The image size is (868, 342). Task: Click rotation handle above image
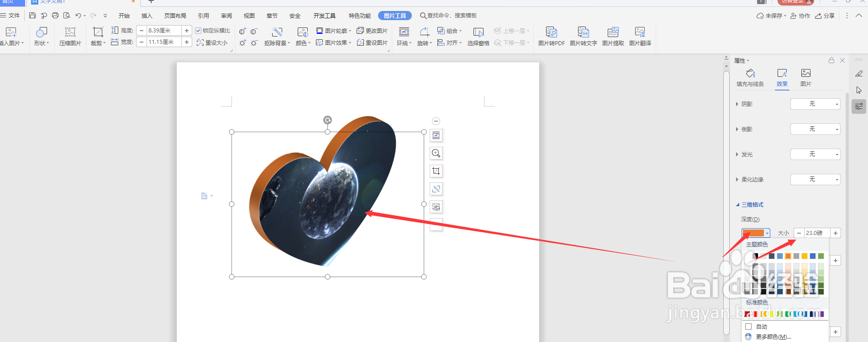[327, 120]
